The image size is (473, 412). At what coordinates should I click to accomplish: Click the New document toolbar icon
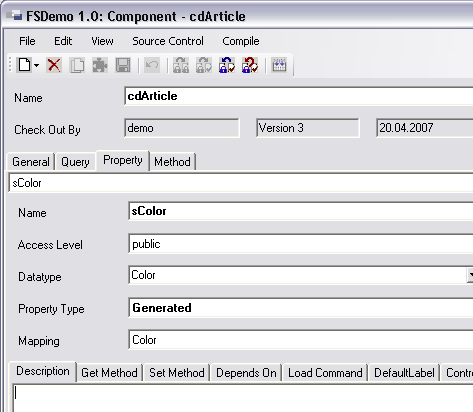24,65
